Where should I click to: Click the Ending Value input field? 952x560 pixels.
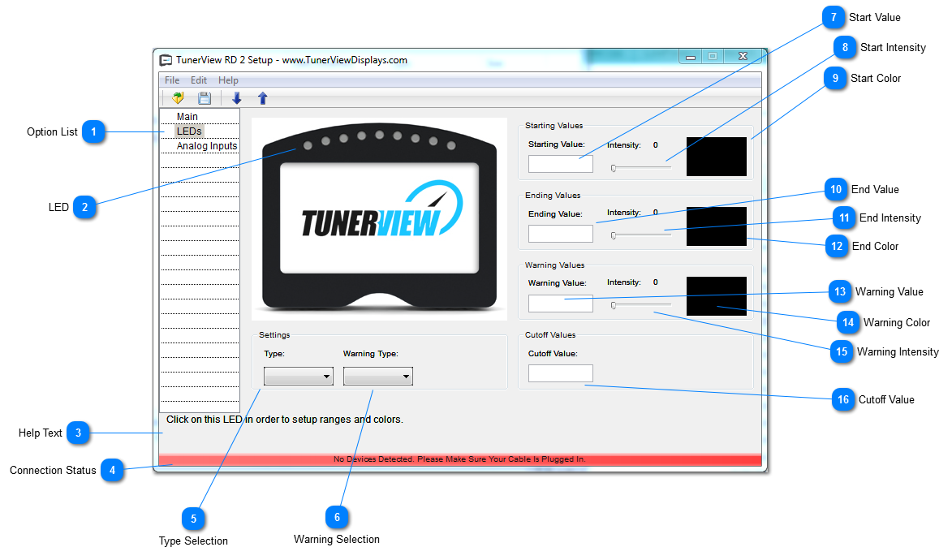pos(560,234)
